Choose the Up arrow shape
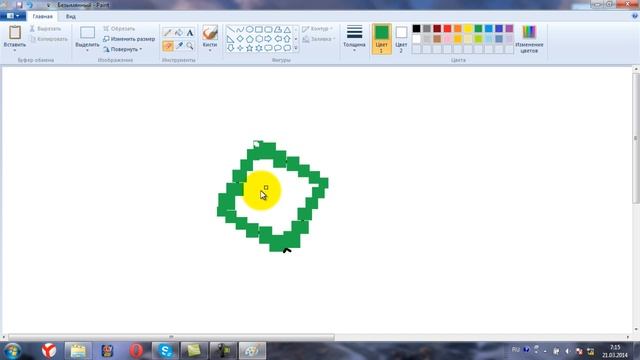This screenshot has height=360, width=640. point(287,39)
